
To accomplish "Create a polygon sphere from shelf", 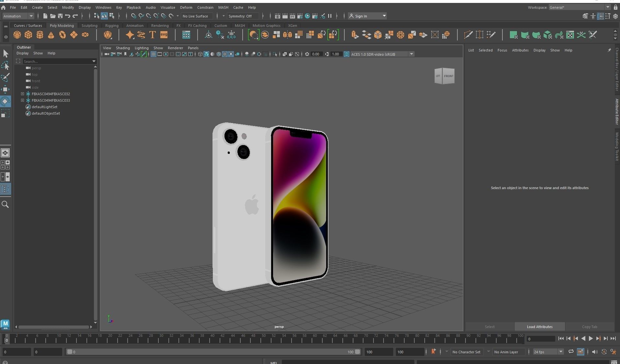I will point(17,35).
